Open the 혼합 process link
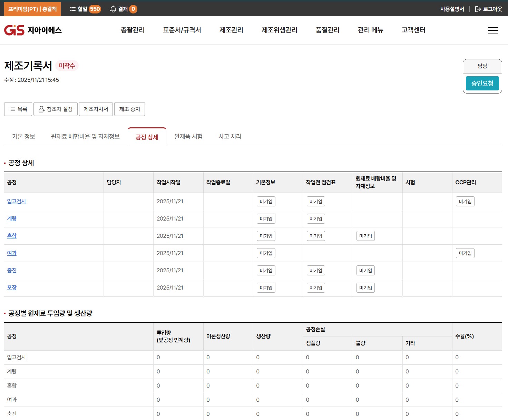The height and width of the screenshot is (420, 508). click(x=12, y=236)
